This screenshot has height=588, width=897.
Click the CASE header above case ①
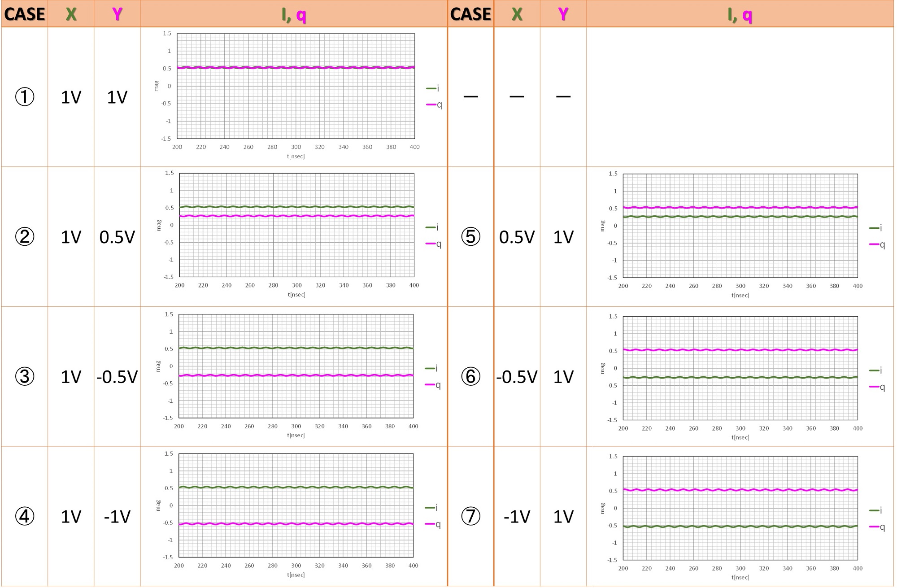25,14
